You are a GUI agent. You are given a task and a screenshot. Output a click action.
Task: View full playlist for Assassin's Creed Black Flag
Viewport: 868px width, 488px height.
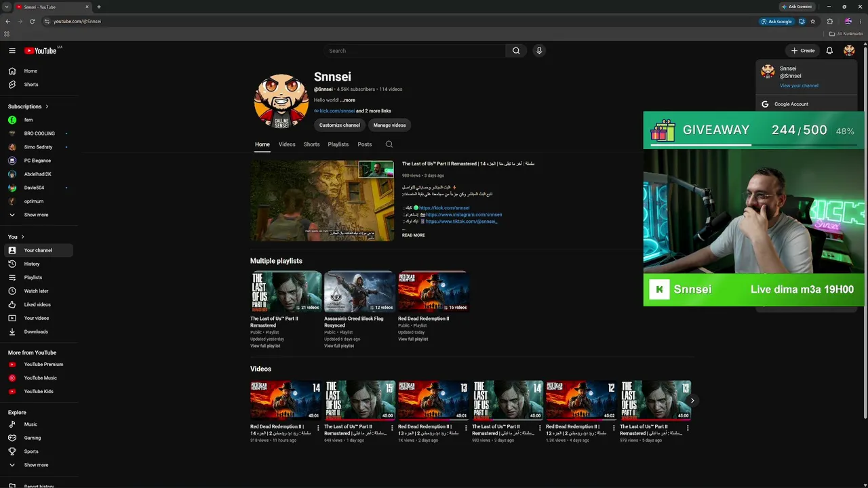pyautogui.click(x=339, y=346)
